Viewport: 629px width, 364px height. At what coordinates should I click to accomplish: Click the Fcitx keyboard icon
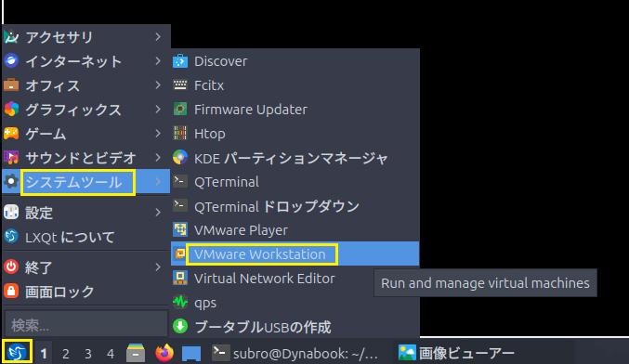coord(180,85)
